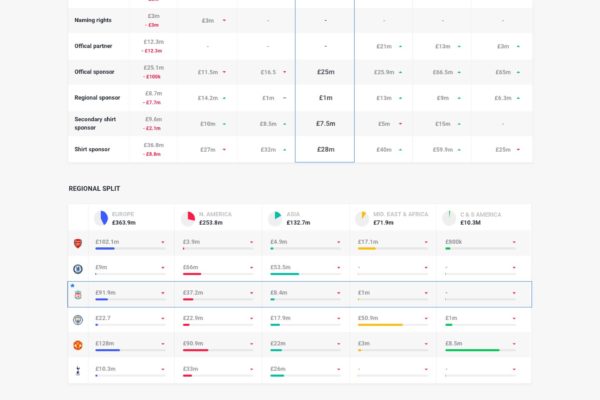The width and height of the screenshot is (600, 400).
Task: Click the bold £7.5m highlighted value
Action: click(326, 124)
